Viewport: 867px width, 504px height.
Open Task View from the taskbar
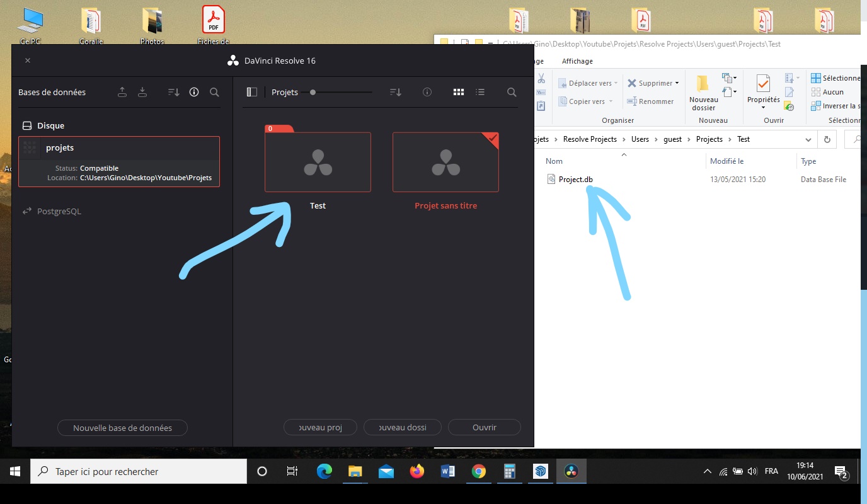292,471
